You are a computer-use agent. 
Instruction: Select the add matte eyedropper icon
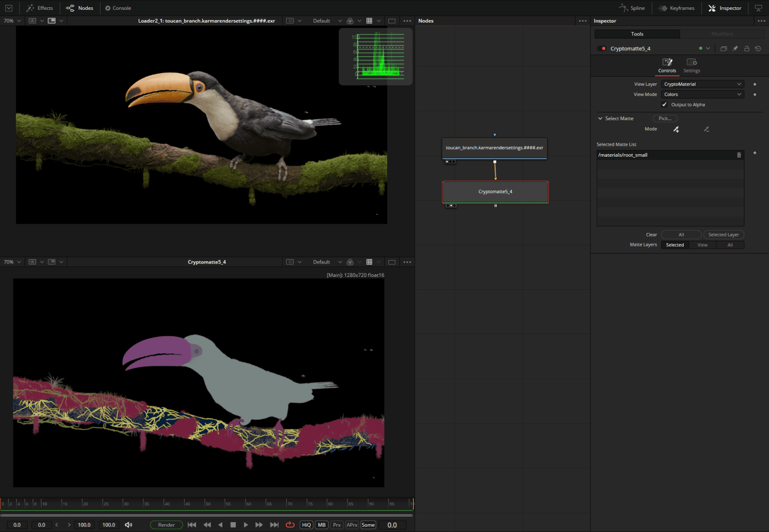(x=676, y=129)
